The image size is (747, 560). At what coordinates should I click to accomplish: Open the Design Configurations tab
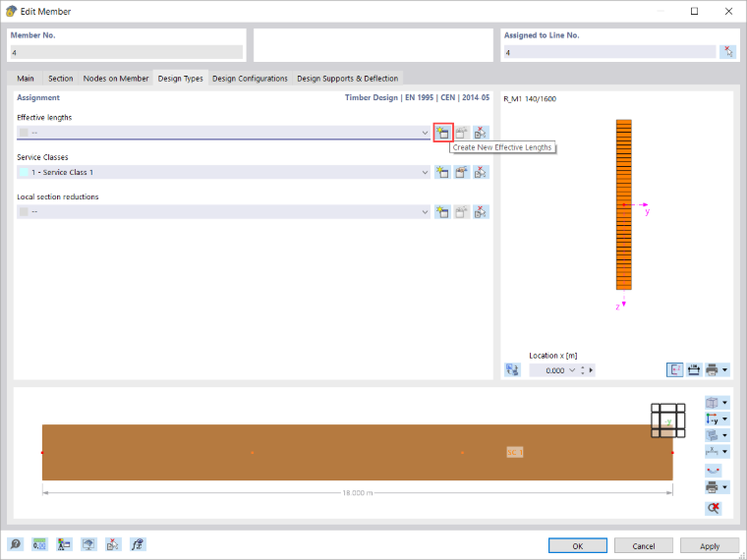(250, 78)
